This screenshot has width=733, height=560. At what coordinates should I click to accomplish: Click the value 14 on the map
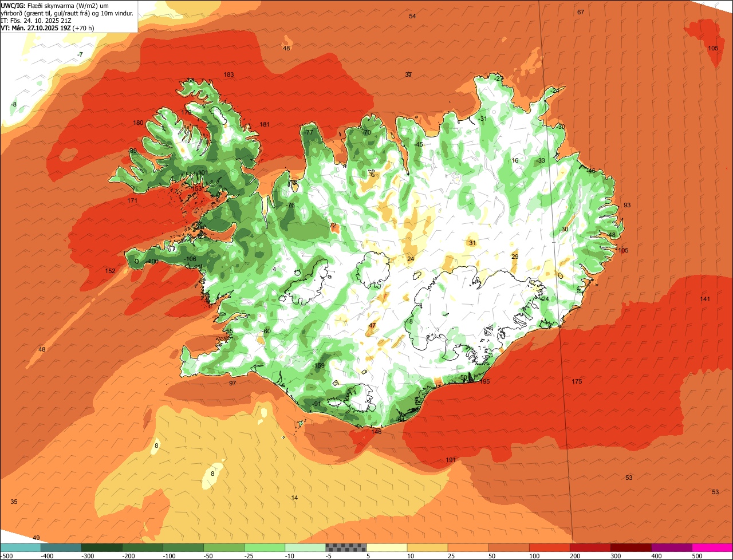[x=294, y=498]
